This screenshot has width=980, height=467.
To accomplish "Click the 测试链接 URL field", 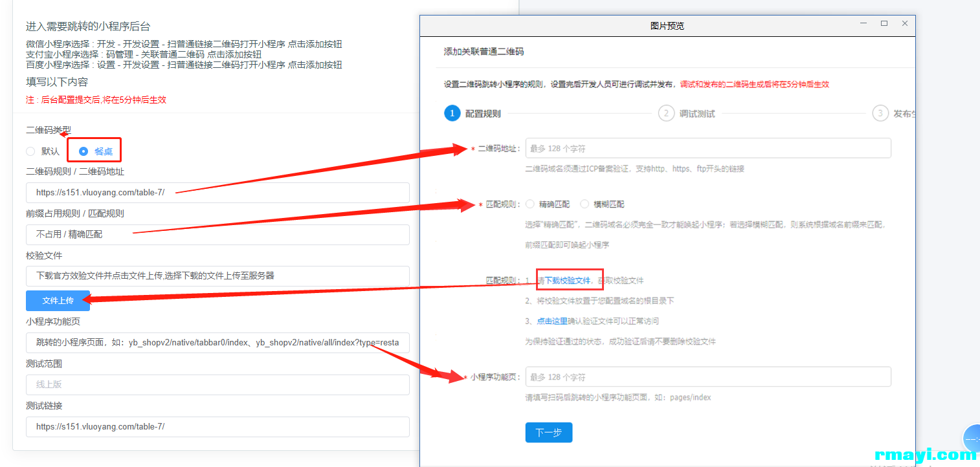I will 217,427.
